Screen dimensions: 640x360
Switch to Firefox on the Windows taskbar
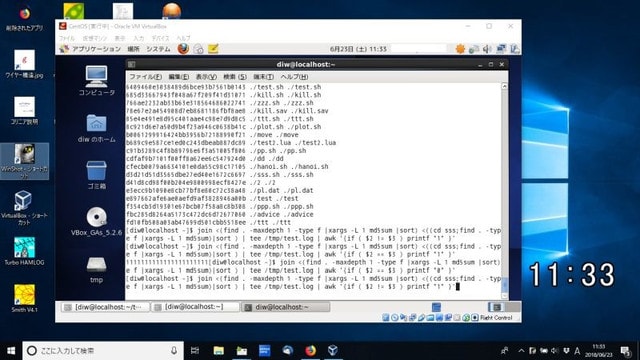[x=310, y=351]
